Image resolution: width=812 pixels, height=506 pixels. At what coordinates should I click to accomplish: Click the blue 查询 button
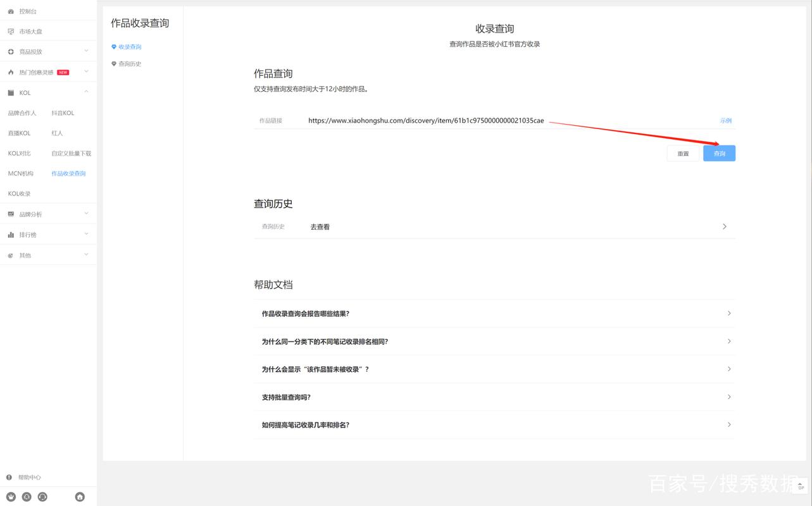[x=719, y=154]
